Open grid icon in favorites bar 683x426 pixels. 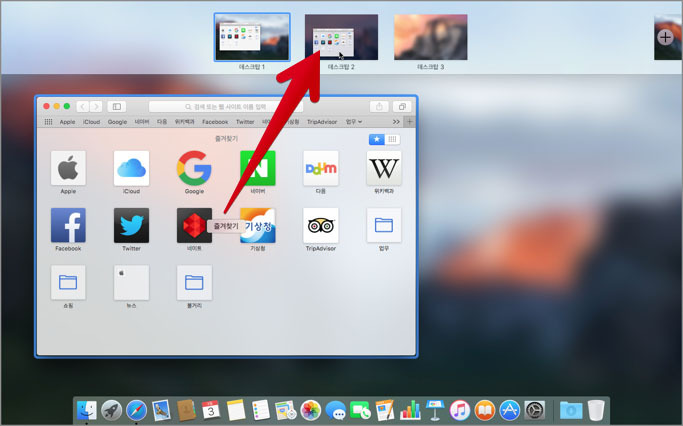[x=48, y=122]
